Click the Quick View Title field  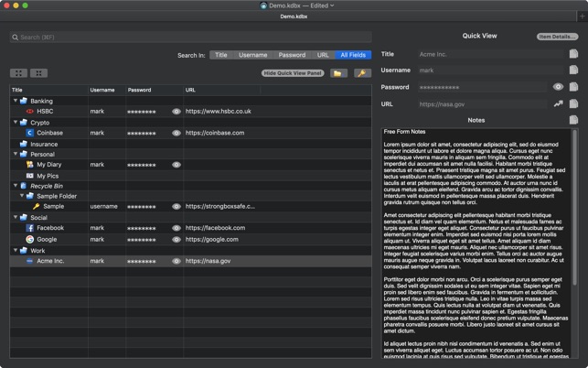pyautogui.click(x=490, y=54)
